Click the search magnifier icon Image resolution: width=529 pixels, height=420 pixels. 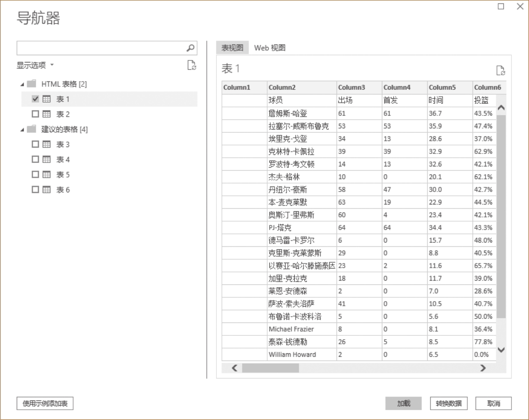(x=190, y=48)
